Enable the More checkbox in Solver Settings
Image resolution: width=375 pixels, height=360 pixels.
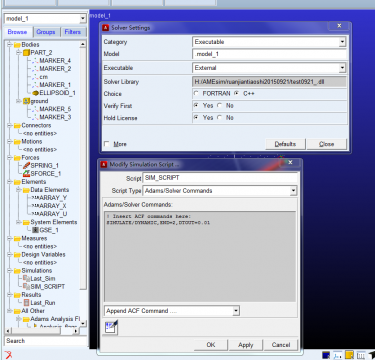(x=107, y=144)
